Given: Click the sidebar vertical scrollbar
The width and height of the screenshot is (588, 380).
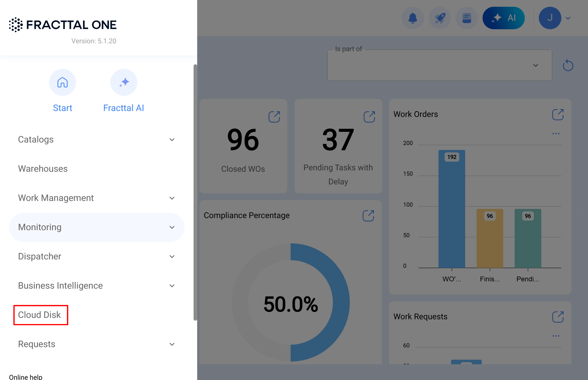Looking at the screenshot, I should click(195, 192).
